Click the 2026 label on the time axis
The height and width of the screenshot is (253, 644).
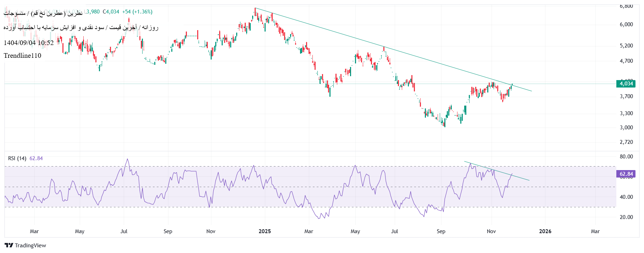click(545, 231)
